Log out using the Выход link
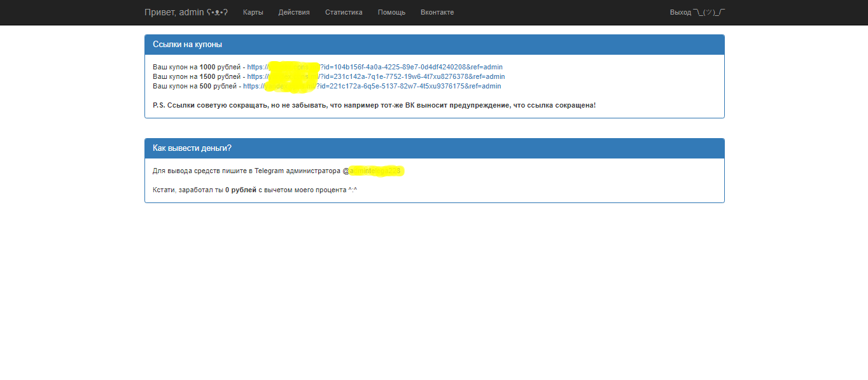The width and height of the screenshot is (868, 380). 680,12
